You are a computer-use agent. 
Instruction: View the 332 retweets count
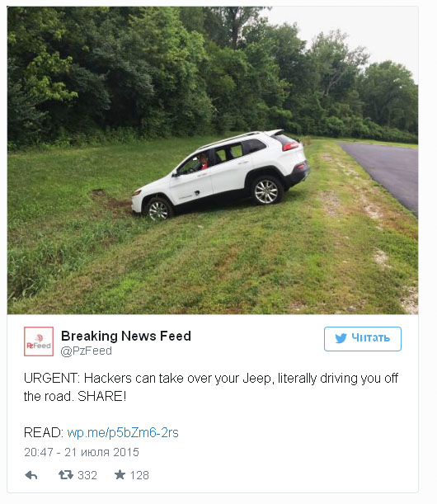pyautogui.click(x=87, y=475)
